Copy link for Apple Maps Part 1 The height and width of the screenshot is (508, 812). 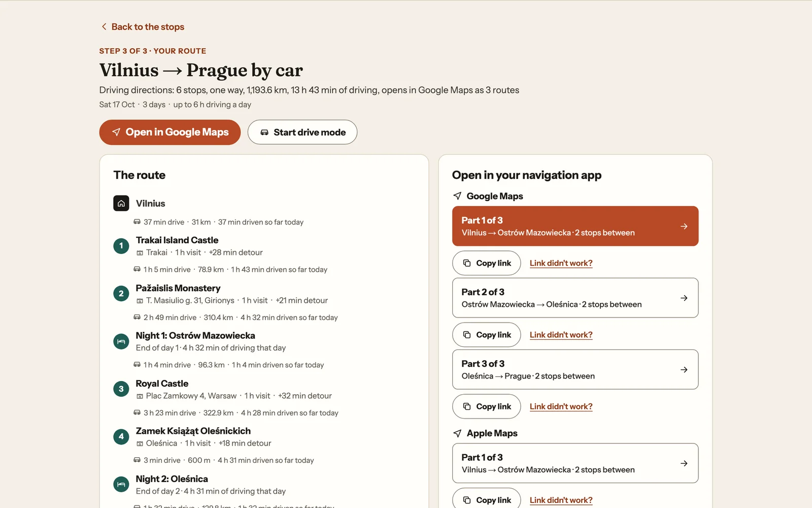[x=486, y=500]
